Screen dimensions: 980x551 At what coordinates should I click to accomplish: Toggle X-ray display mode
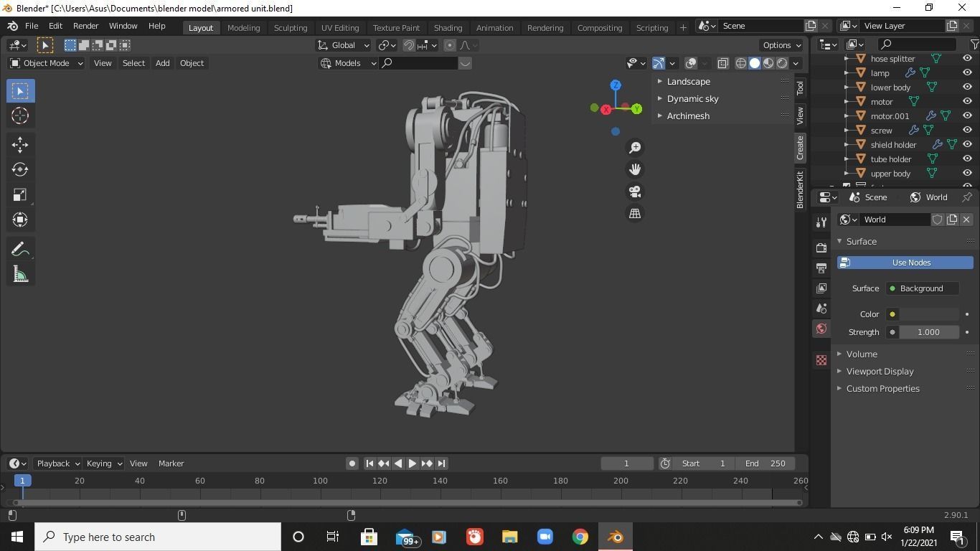pos(722,63)
